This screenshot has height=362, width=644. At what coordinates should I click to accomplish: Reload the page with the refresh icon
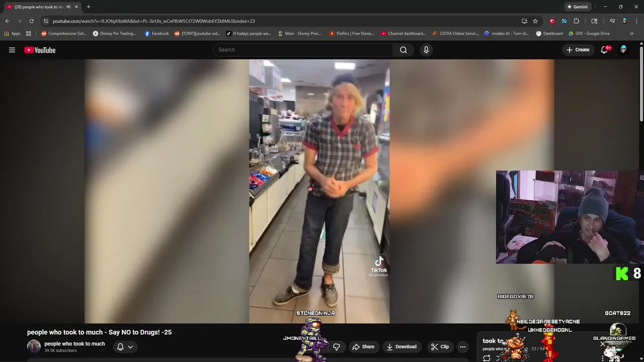[x=31, y=21]
